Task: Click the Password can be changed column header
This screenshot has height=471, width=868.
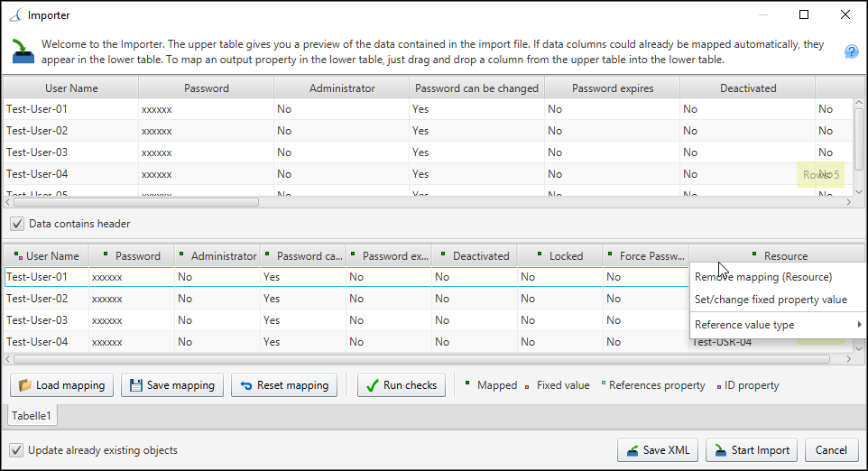Action: coord(476,88)
